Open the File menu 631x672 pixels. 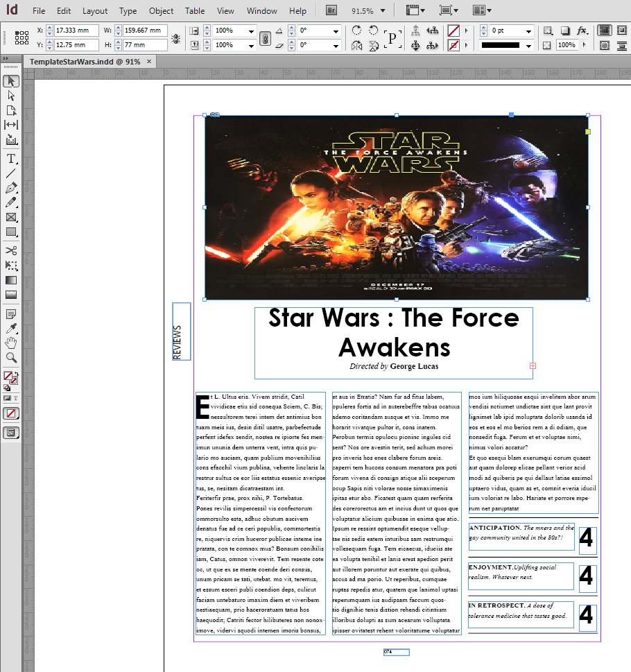[39, 10]
